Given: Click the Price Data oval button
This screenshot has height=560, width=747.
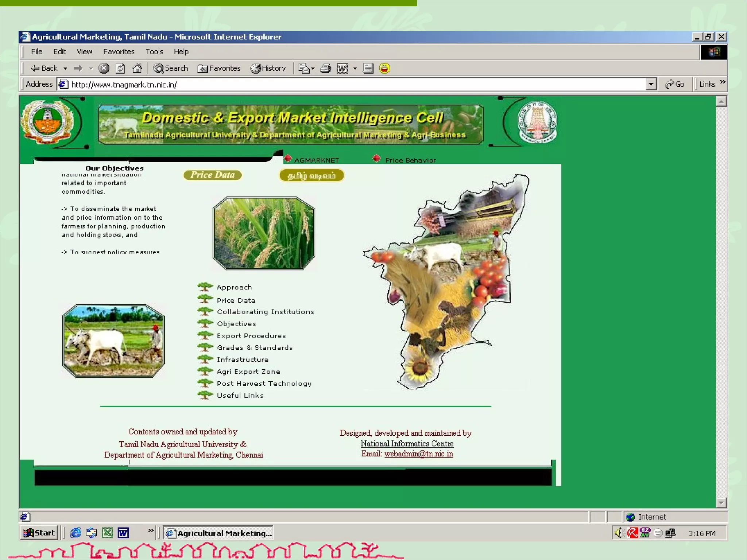Looking at the screenshot, I should [x=212, y=175].
